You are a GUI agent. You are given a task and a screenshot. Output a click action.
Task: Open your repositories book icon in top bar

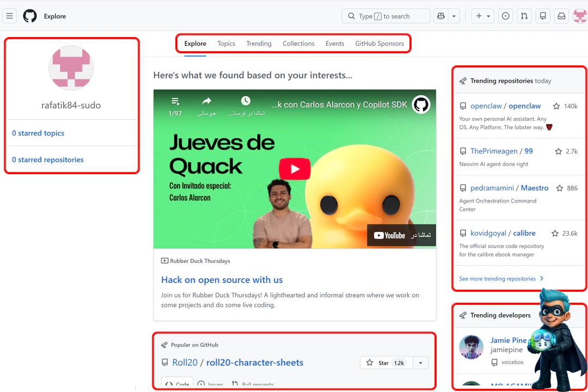click(x=542, y=16)
